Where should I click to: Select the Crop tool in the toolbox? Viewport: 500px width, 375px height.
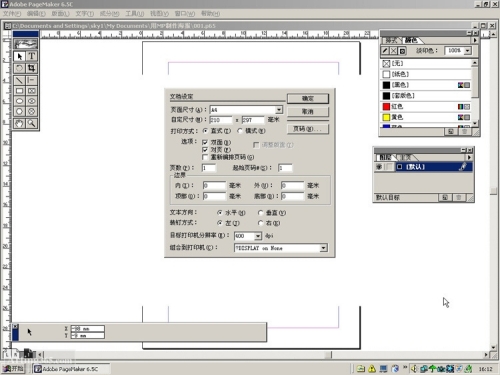[31, 68]
